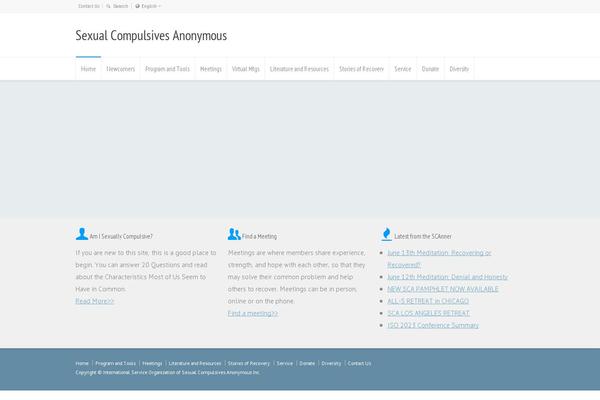The width and height of the screenshot is (600, 400).
Task: Click the Search link in the top bar
Action: (120, 6)
